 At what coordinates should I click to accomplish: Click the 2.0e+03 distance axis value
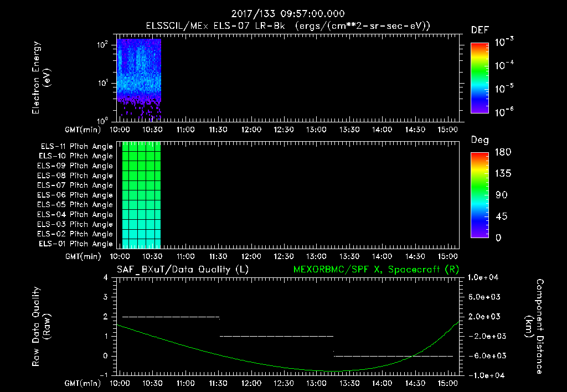(484, 316)
